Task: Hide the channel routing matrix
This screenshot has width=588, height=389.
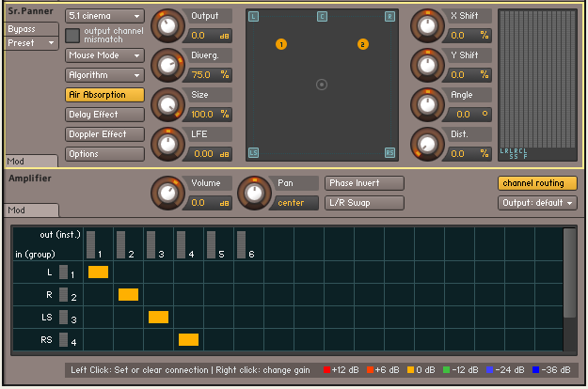Action: (537, 183)
